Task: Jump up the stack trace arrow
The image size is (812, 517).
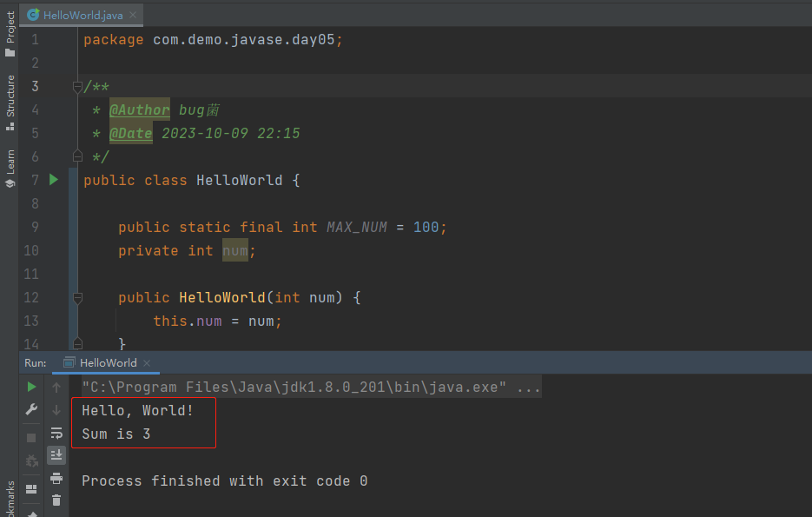Action: 56,387
